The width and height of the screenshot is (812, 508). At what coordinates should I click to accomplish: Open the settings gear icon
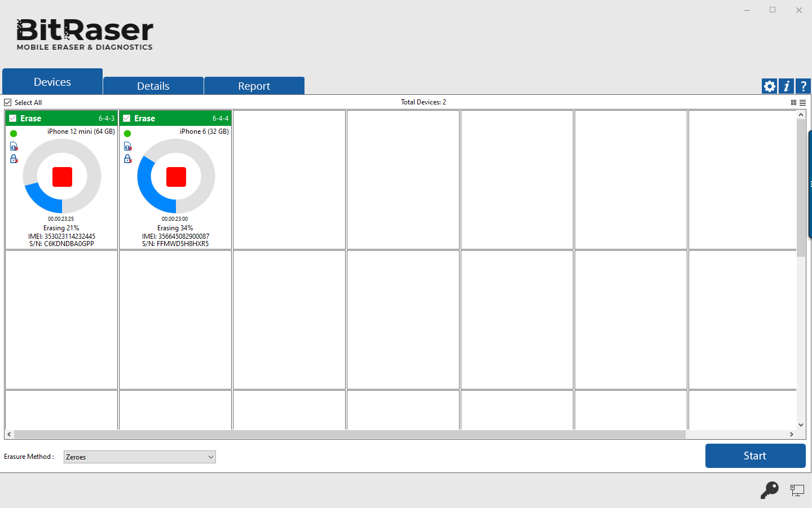pos(769,86)
